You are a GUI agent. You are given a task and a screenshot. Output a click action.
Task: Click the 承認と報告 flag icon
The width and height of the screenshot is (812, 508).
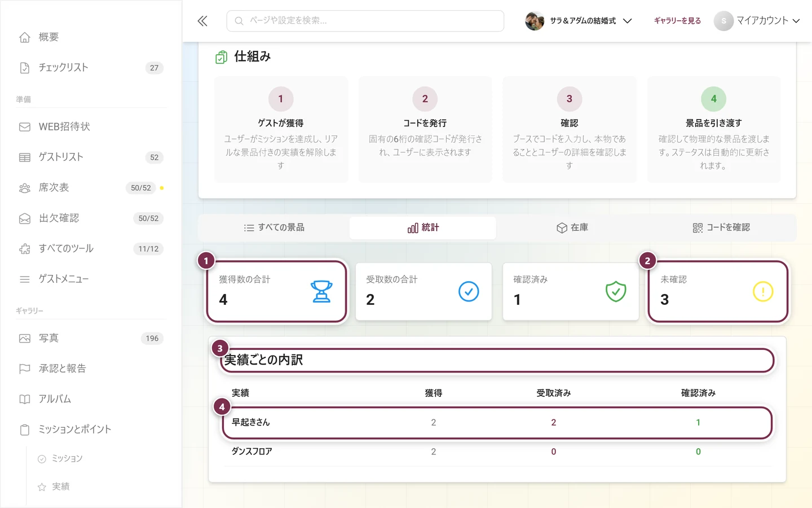point(25,369)
